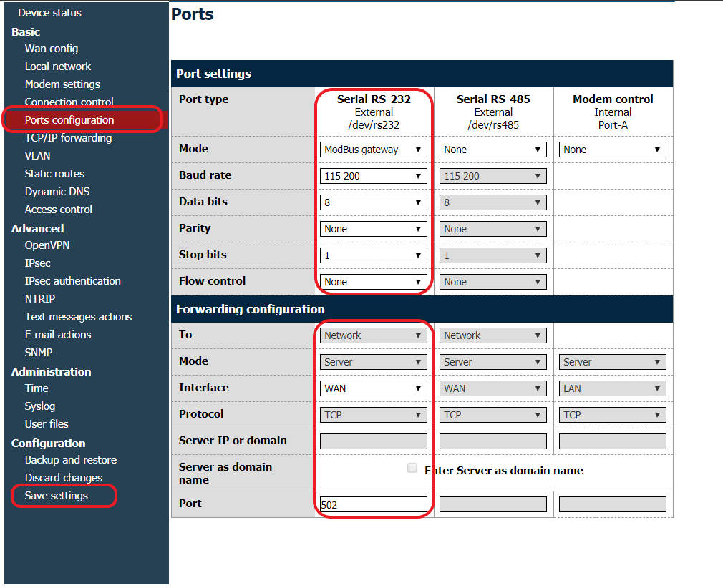This screenshot has width=723, height=588.
Task: Click Modem control Server IP or domain field
Action: (x=612, y=441)
